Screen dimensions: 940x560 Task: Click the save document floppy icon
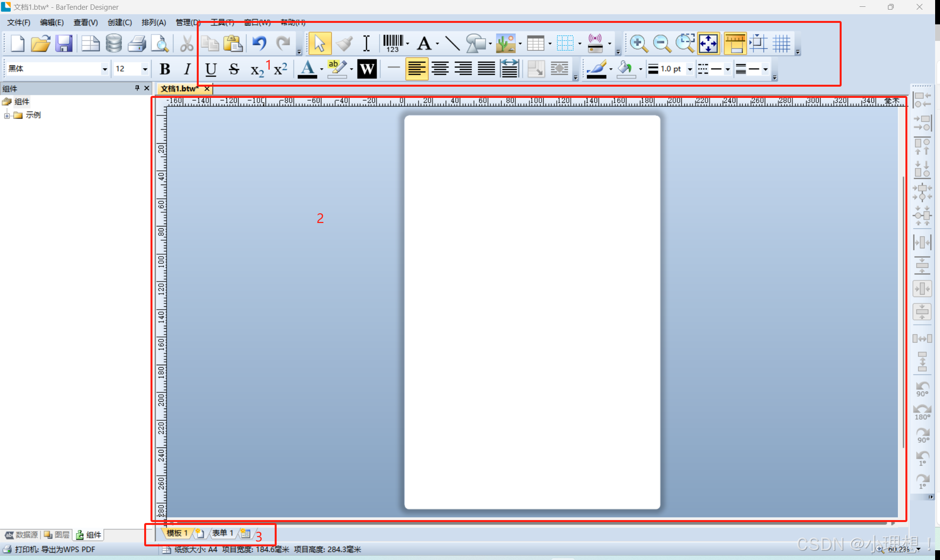click(x=64, y=43)
